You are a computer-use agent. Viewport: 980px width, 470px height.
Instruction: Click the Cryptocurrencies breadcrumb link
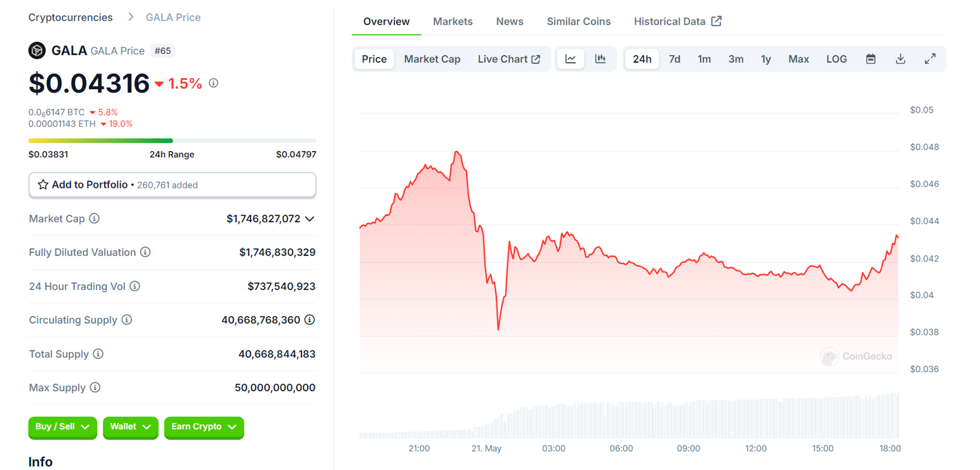70,17
